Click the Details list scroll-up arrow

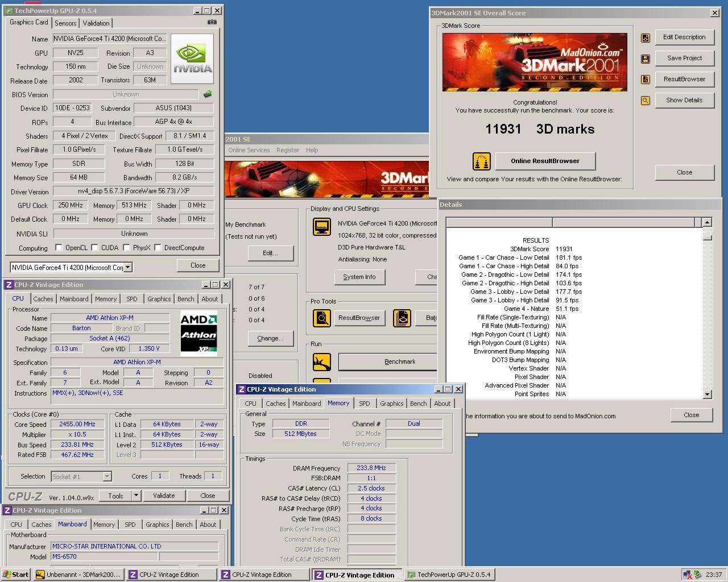[x=707, y=222]
